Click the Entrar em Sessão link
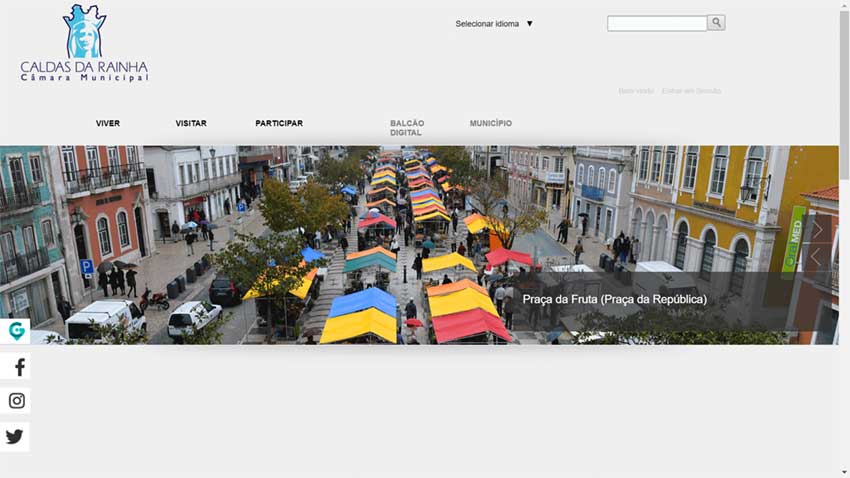The height and width of the screenshot is (478, 850). click(x=691, y=91)
